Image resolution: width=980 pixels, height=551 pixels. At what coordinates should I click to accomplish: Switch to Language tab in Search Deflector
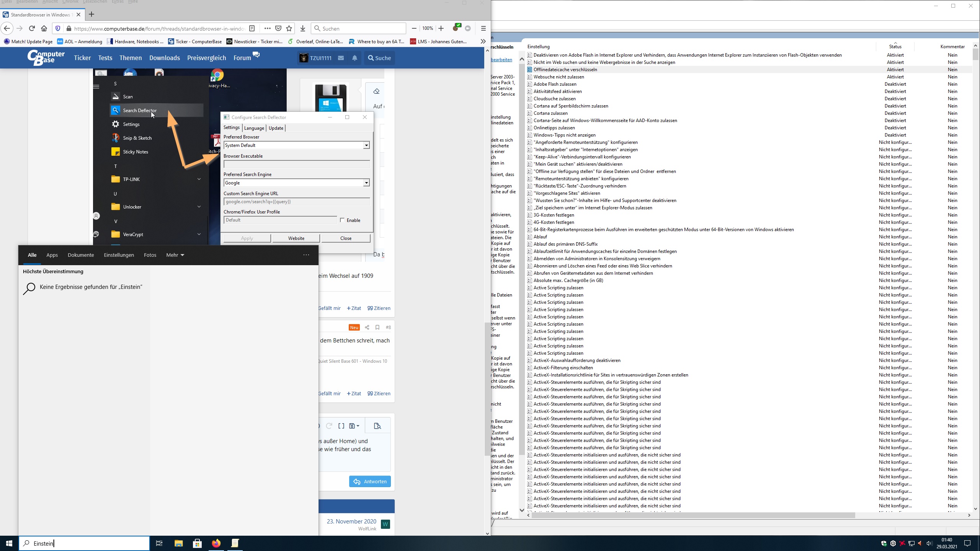pyautogui.click(x=254, y=128)
